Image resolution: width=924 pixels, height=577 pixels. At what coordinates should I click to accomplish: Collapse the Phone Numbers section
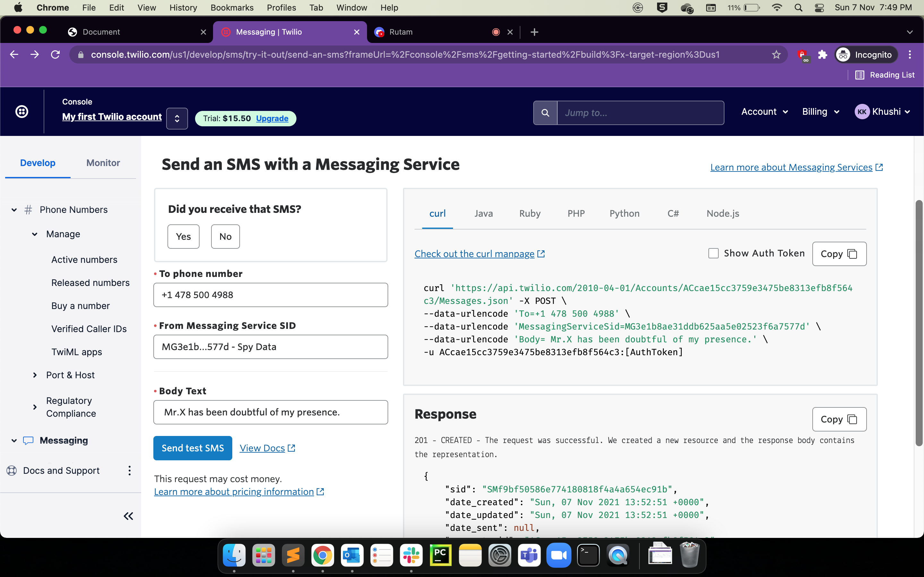pos(14,210)
